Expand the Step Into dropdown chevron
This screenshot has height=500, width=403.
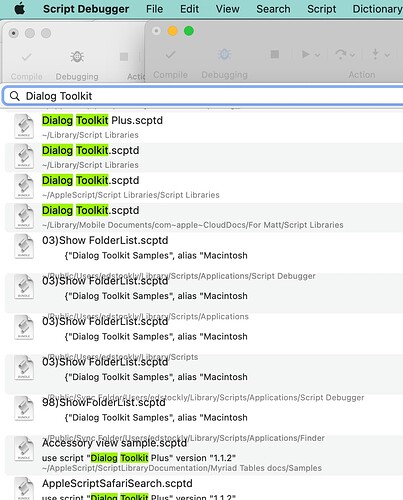387,55
